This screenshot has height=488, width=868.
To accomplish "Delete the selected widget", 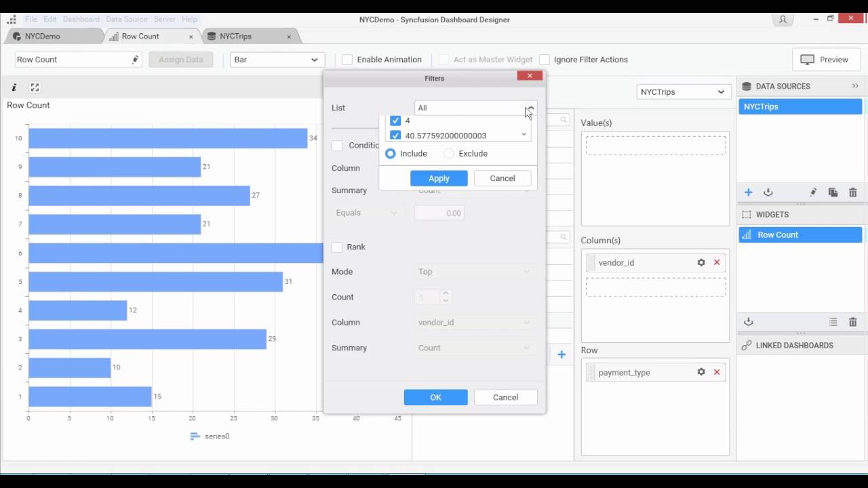I will point(853,322).
